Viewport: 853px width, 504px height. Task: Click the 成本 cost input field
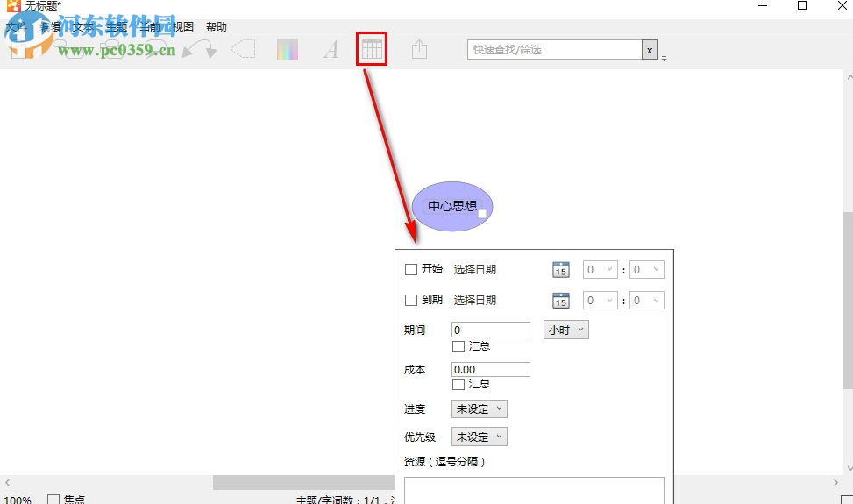491,370
